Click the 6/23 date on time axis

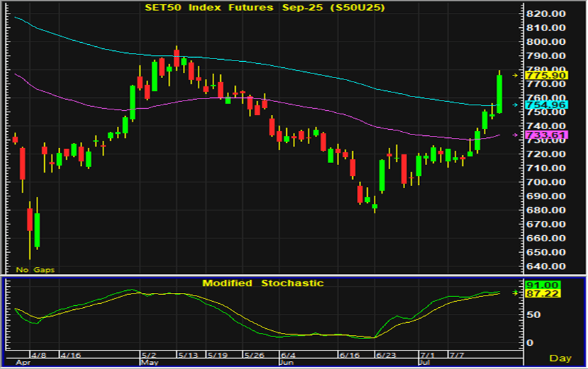[x=386, y=355]
